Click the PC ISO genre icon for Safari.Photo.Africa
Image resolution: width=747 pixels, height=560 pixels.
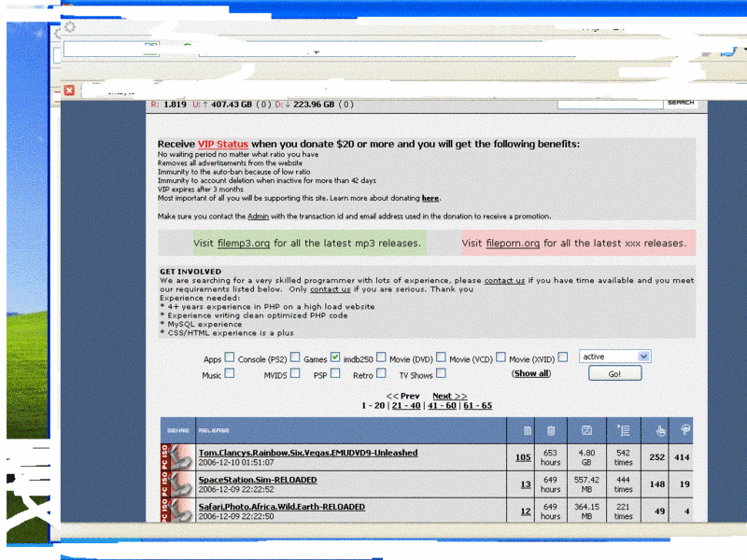(178, 510)
